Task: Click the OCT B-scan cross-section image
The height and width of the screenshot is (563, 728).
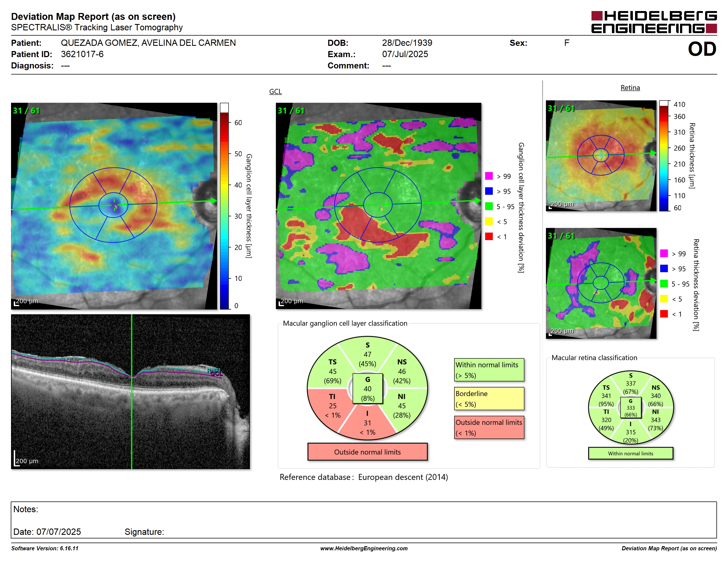Action: coord(130,392)
